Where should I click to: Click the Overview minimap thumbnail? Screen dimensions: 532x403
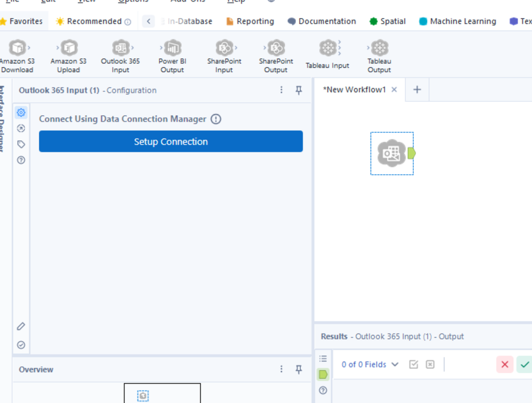pos(162,393)
